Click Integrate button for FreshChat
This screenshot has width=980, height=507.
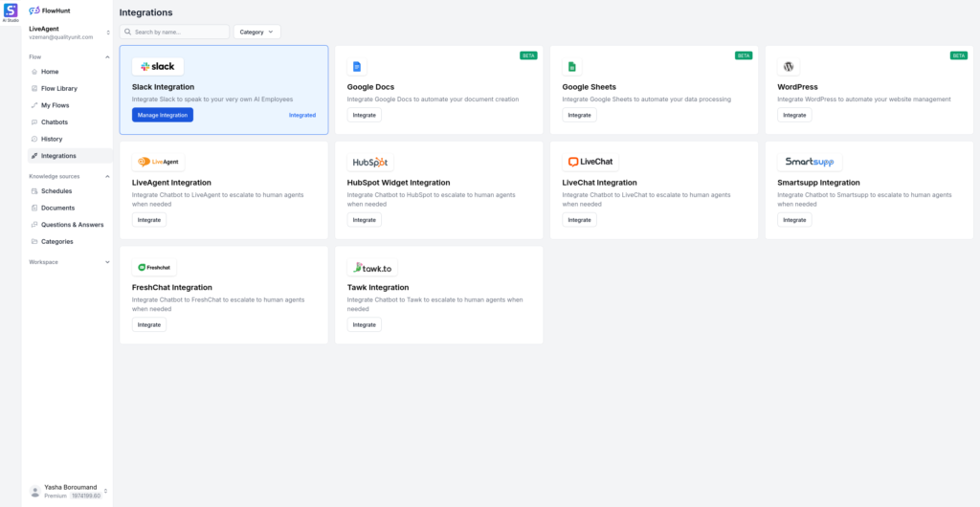pos(149,324)
